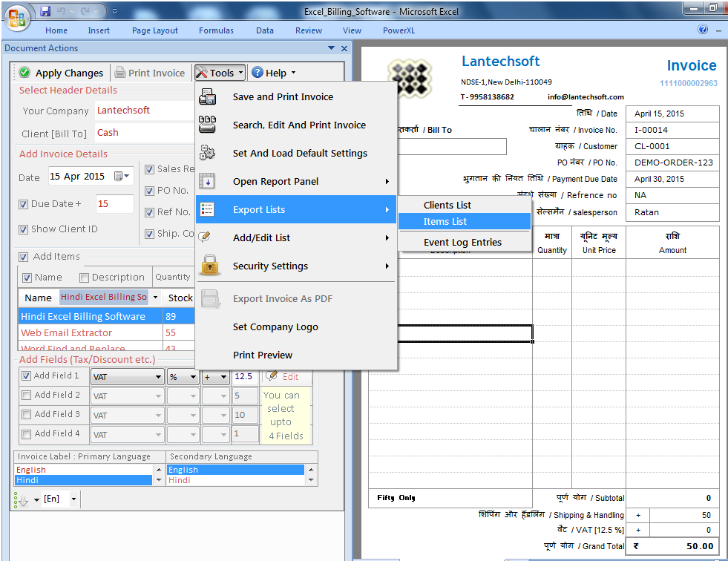Click the company logo on the invoice
The height and width of the screenshot is (561, 728).
[409, 78]
